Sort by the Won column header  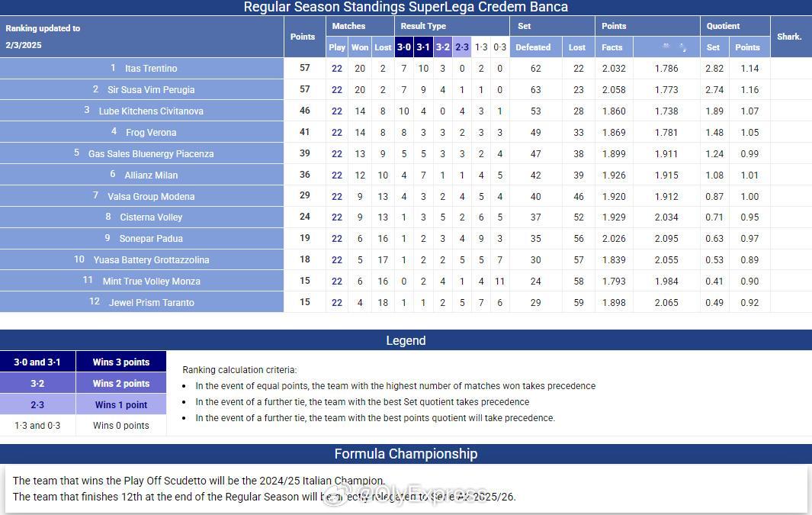coord(360,47)
